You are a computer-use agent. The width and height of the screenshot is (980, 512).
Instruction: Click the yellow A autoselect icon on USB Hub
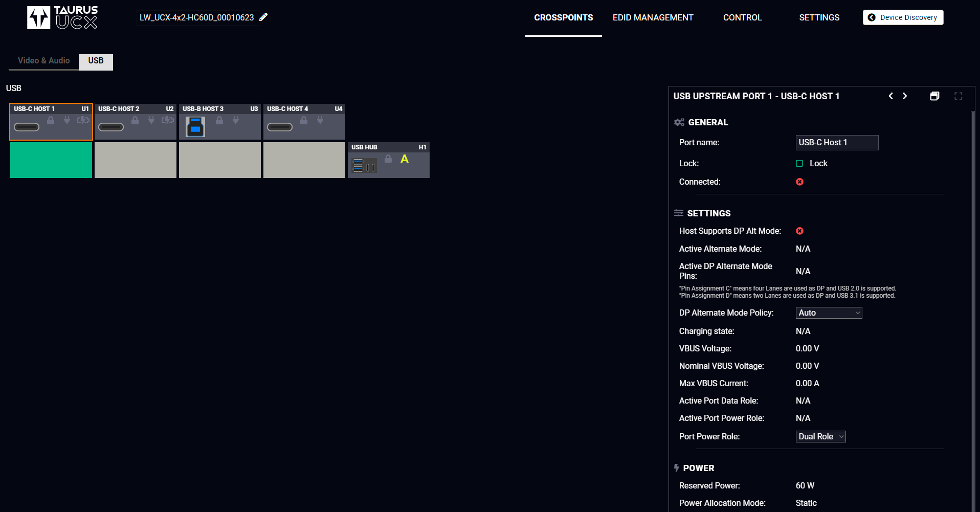click(405, 159)
